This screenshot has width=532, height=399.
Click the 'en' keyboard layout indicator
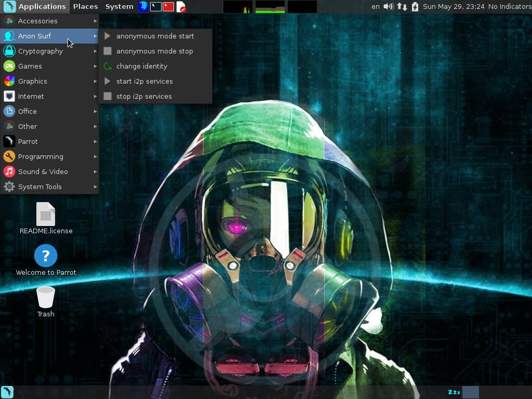pyautogui.click(x=375, y=6)
